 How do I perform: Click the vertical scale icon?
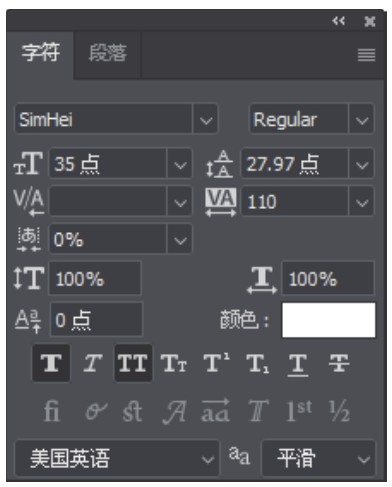[29, 278]
